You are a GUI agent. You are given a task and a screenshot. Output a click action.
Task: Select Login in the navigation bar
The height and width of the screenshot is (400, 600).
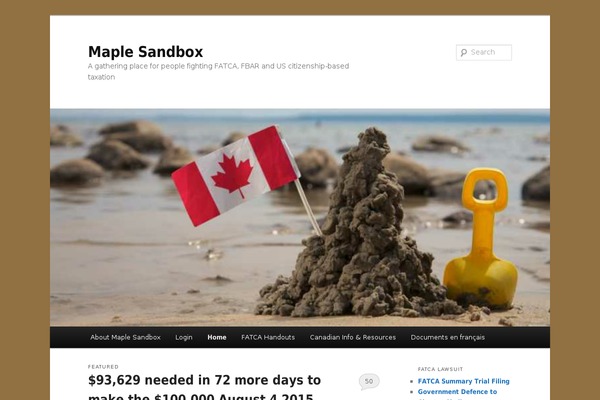tap(184, 337)
